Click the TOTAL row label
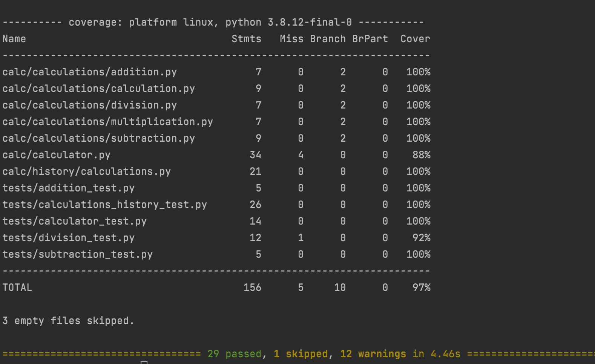Image resolution: width=595 pixels, height=364 pixels. (x=17, y=287)
